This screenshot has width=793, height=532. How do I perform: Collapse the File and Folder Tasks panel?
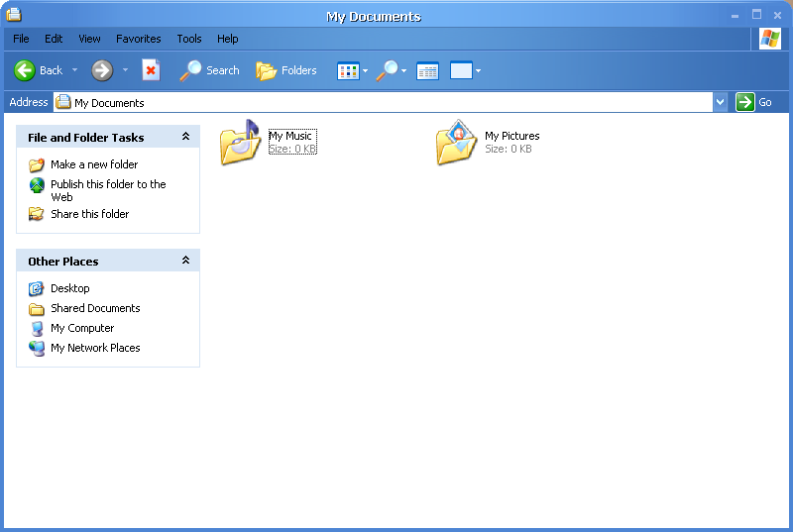(x=185, y=137)
